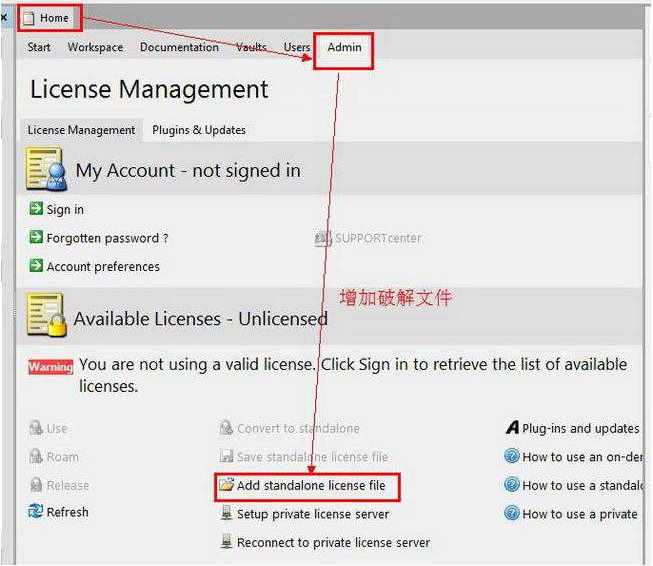Open the SUPPORTcenter link
The height and width of the screenshot is (566, 653).
tap(378, 238)
